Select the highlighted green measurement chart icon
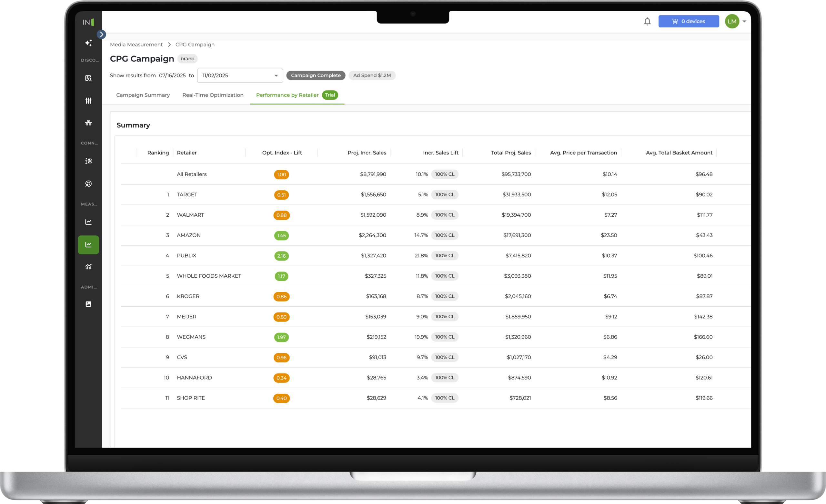Screen dimensions: 826x504 point(88,245)
